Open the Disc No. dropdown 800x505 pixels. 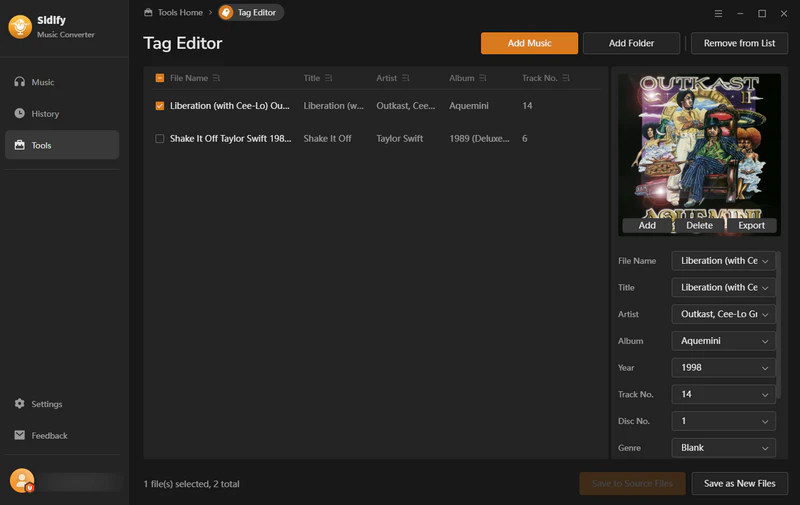click(x=723, y=421)
